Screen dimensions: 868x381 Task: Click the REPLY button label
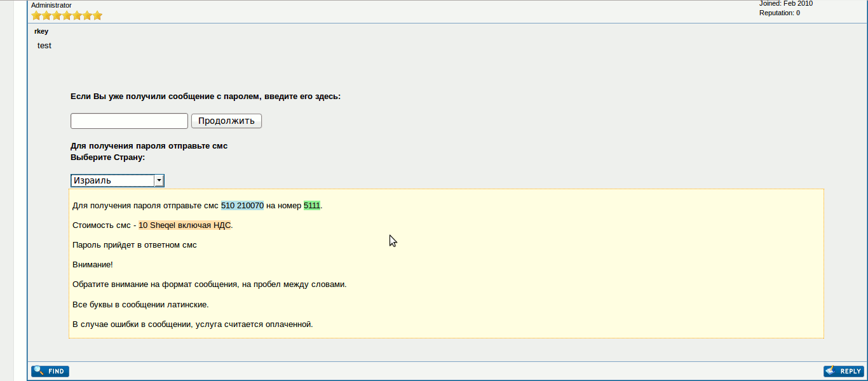click(850, 371)
